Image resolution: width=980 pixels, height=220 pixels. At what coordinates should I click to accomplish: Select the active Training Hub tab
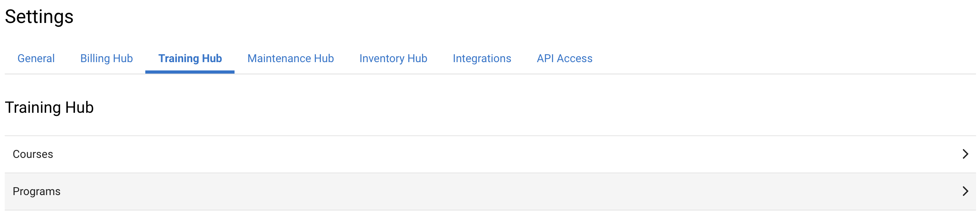pyautogui.click(x=190, y=59)
